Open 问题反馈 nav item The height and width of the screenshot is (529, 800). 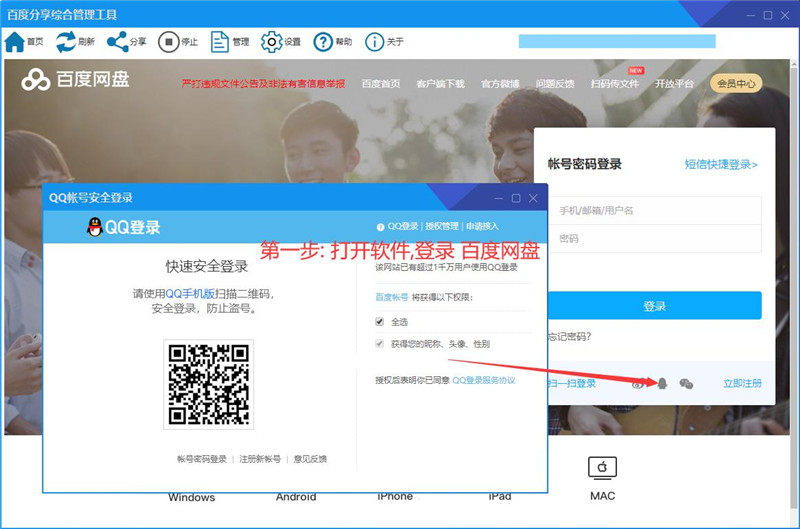coord(555,84)
